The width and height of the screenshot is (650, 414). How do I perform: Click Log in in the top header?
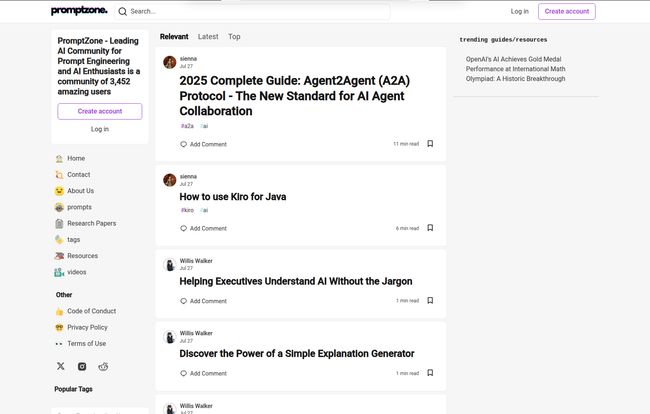pos(519,11)
